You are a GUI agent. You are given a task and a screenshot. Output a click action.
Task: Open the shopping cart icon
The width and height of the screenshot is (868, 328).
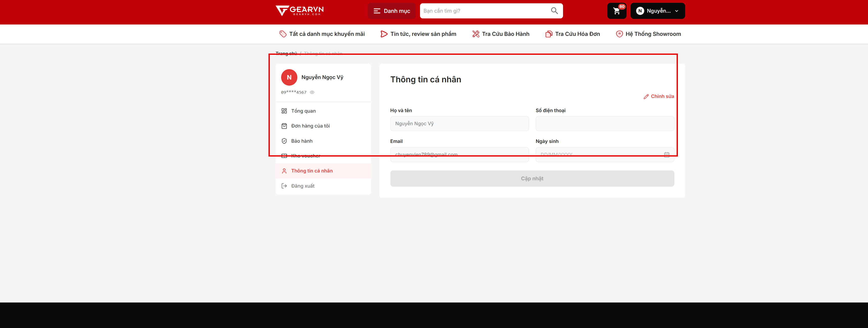tap(616, 11)
